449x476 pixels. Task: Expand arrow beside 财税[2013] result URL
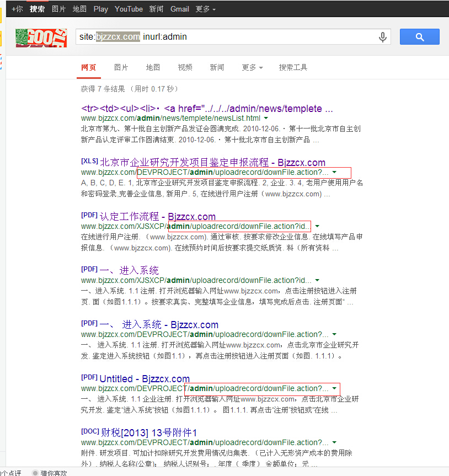point(334,442)
